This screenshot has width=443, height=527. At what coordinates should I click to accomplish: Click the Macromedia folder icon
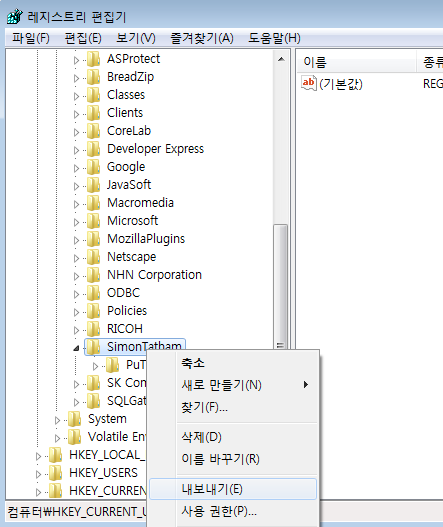coord(93,203)
